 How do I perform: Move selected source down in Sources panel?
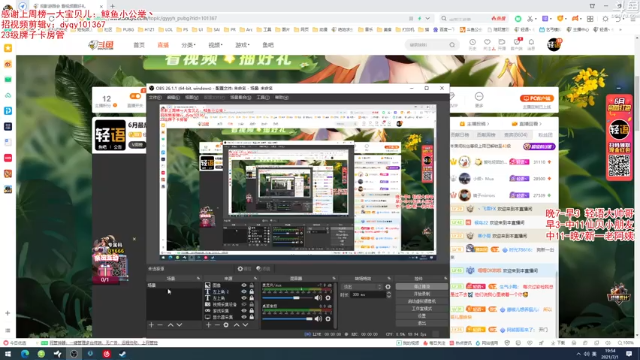[245, 325]
